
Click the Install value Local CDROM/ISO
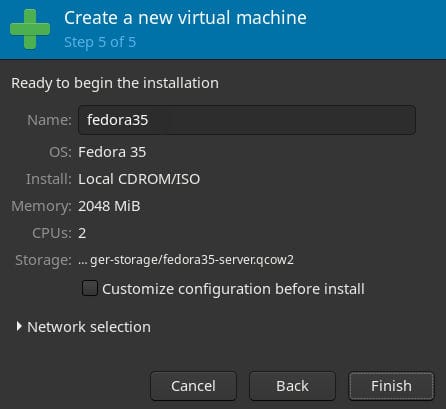click(x=139, y=179)
